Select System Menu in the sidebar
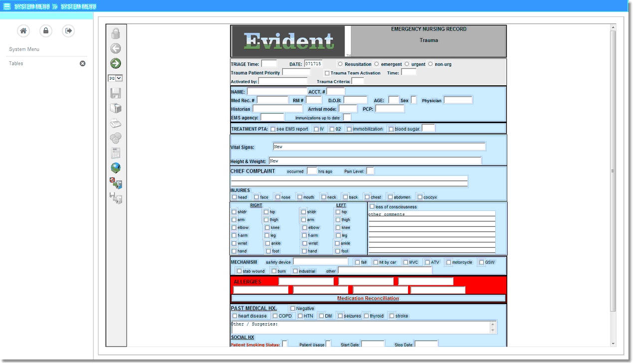 [x=24, y=49]
